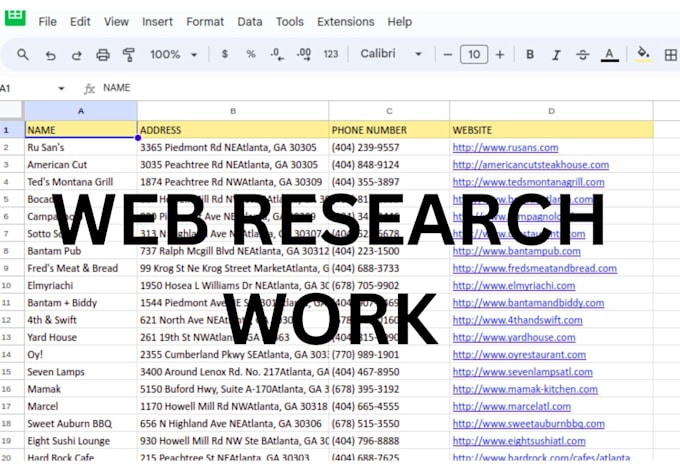Increase decimal places
680x471 pixels.
(304, 54)
